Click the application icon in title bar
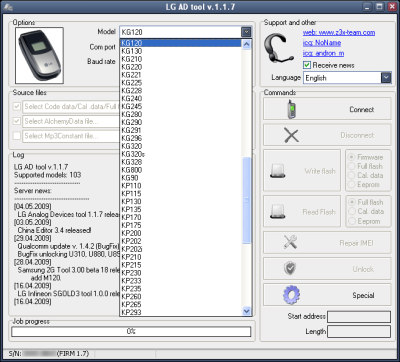Screen dimensions: 400x362 coord(9,7)
